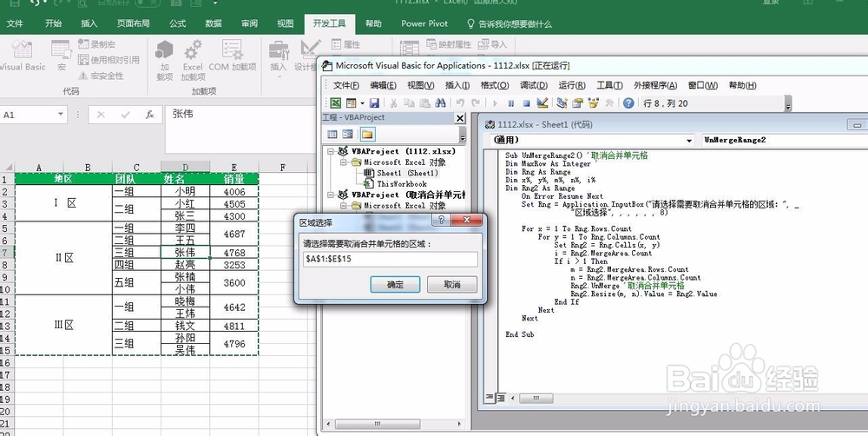Switch to Excel 公式 ribbon tab

178,23
